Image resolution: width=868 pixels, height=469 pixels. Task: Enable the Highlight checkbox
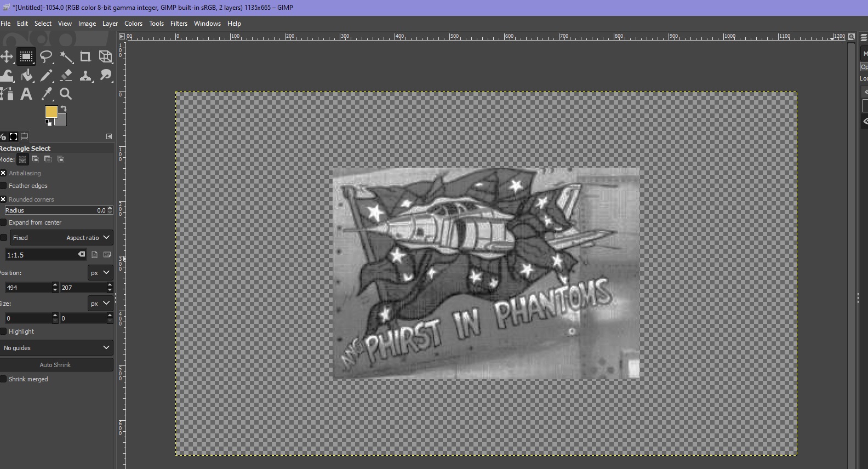(x=3, y=331)
